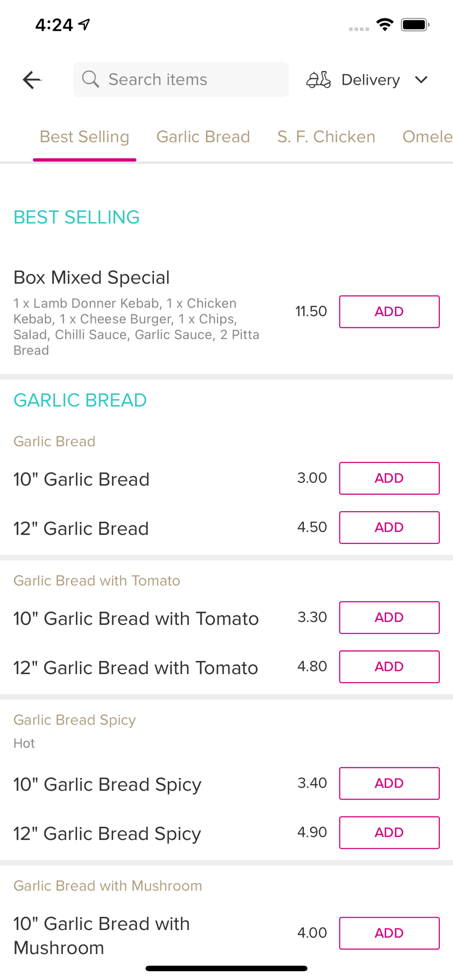The width and height of the screenshot is (453, 980).
Task: Add the 10" Garlic Bread Spicy
Action: coord(389,783)
